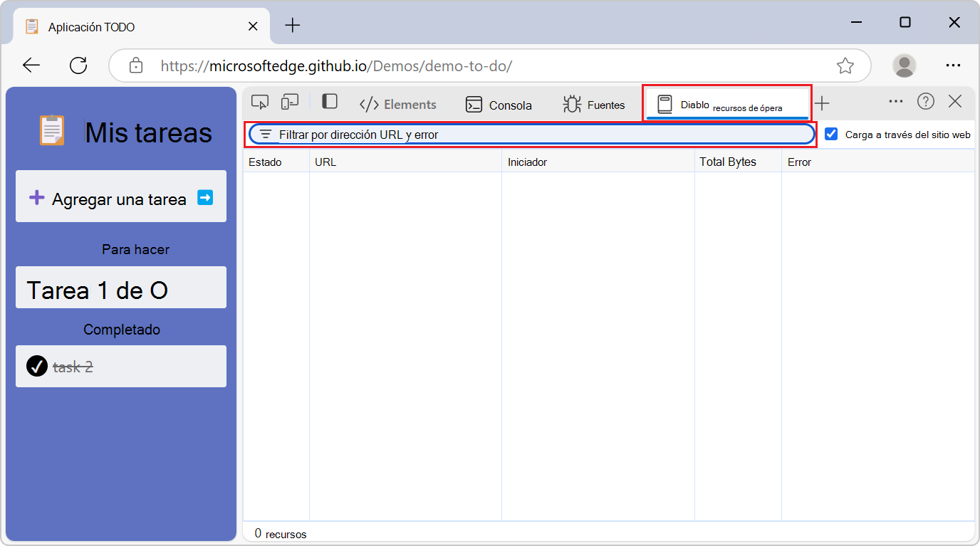The height and width of the screenshot is (546, 980).
Task: Mark Tarea 1 de O as completed
Action: tap(120, 288)
